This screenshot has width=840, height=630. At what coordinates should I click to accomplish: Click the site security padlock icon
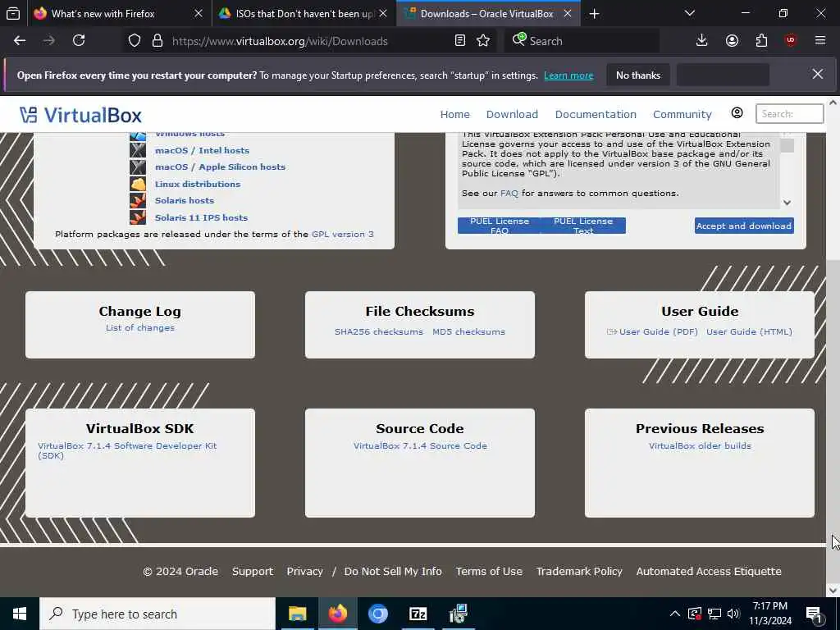[157, 41]
